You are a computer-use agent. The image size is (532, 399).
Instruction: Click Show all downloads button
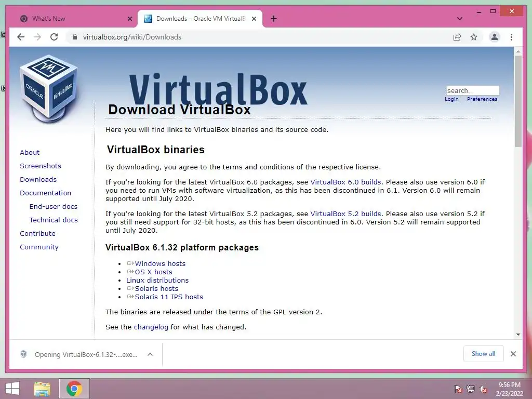tap(483, 354)
